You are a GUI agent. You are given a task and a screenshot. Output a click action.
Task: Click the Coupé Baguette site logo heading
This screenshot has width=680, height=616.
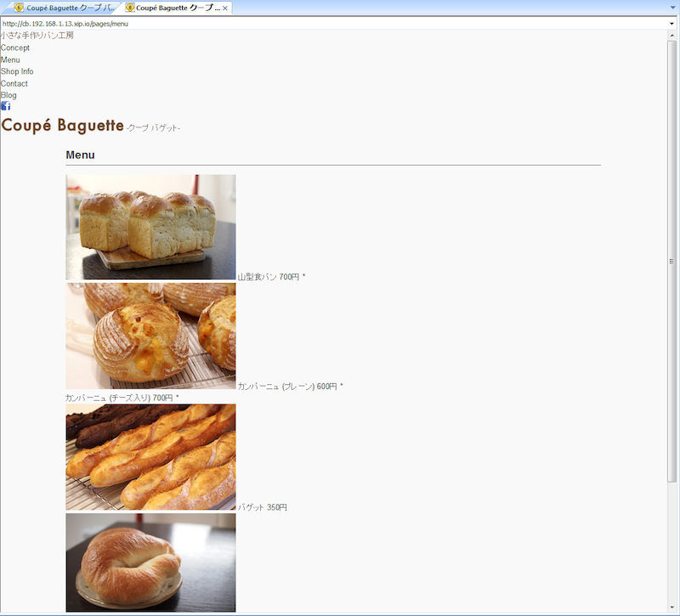click(x=62, y=126)
